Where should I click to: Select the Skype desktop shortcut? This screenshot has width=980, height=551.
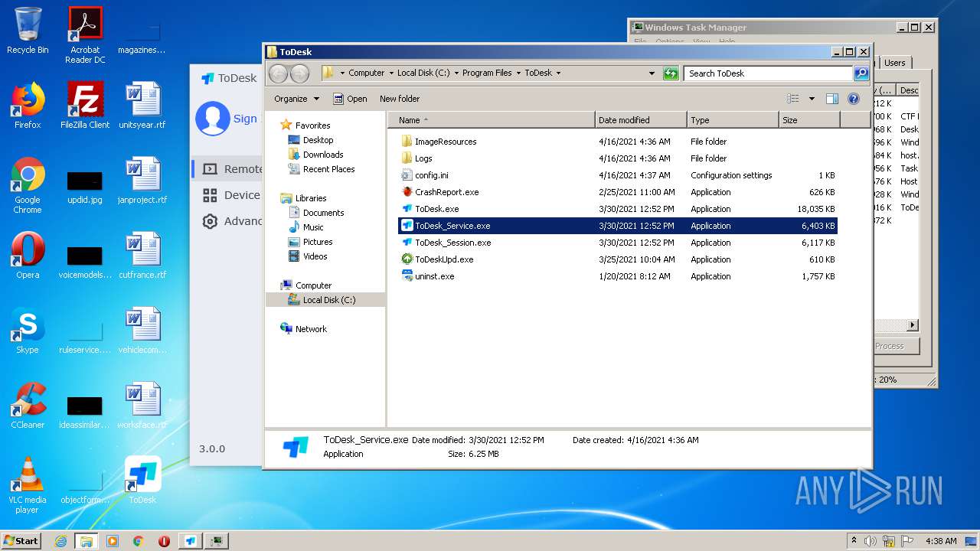(x=28, y=331)
